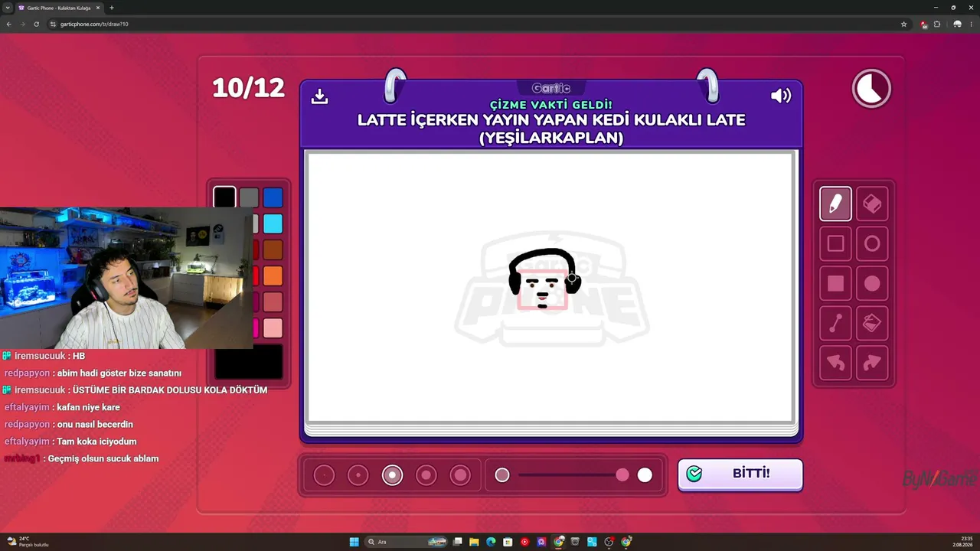Click the "10/12" round counter
980x551 pixels.
coord(248,88)
